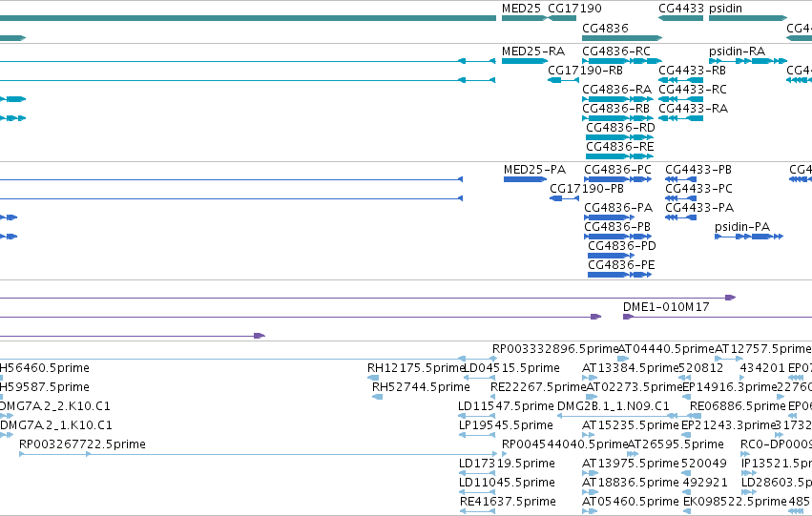Image resolution: width=812 pixels, height=516 pixels.
Task: Click protein CG4433-PB
Action: (x=698, y=170)
